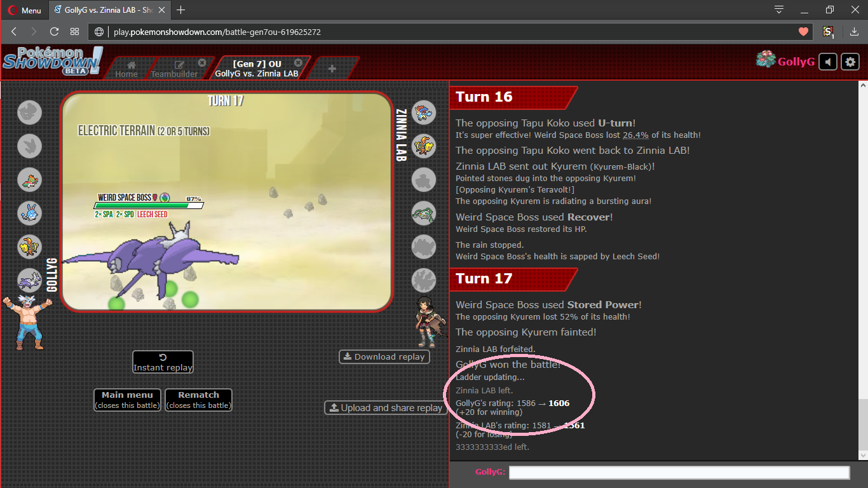Click Zinnia LAB's bottom fainted Pokémon icon
The height and width of the screenshot is (488, 868).
[x=424, y=280]
